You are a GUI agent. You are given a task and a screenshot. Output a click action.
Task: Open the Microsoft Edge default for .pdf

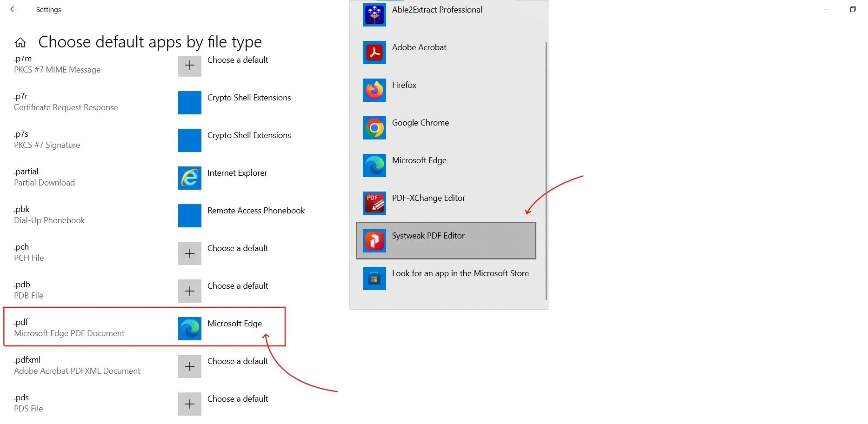click(x=234, y=324)
